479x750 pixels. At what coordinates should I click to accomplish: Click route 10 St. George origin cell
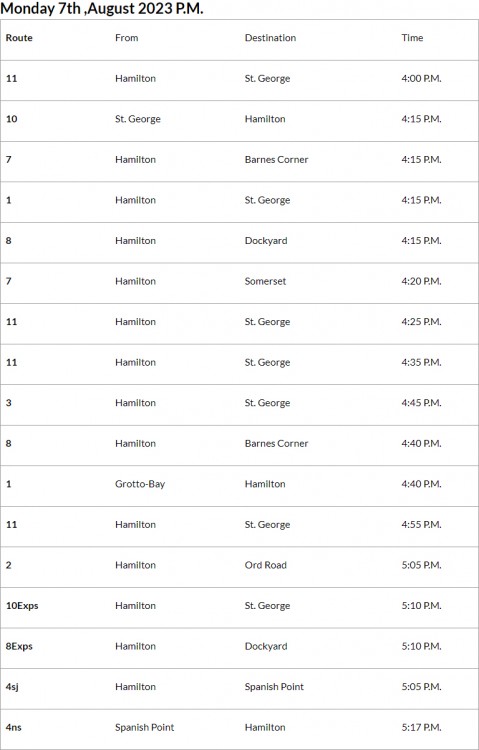tap(138, 119)
